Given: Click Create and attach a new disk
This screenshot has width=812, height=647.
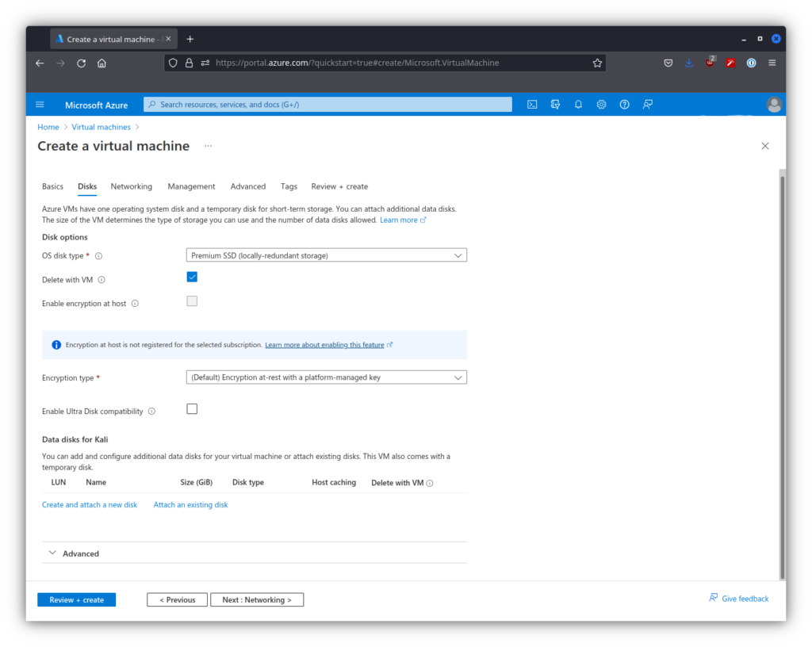Looking at the screenshot, I should [x=90, y=505].
